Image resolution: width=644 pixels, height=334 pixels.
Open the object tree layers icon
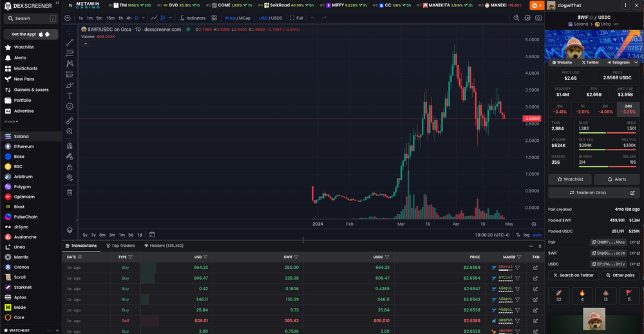pyautogui.click(x=70, y=230)
